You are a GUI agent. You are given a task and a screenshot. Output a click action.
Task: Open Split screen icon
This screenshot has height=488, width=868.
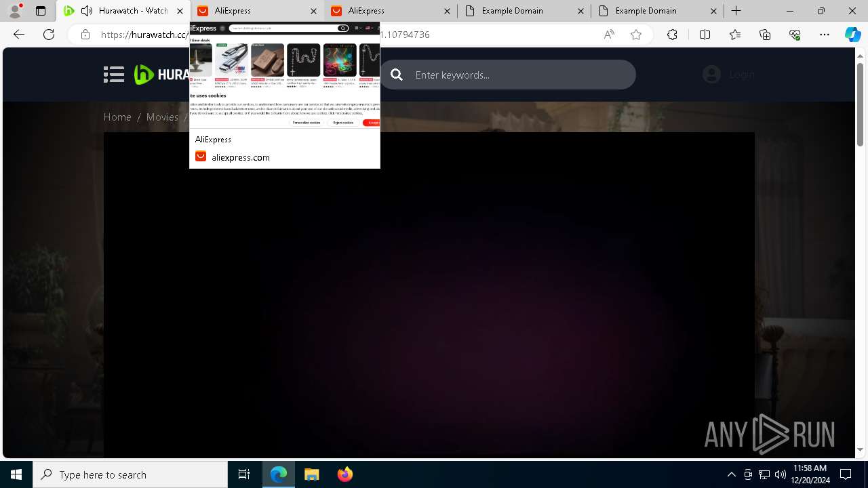click(x=705, y=35)
